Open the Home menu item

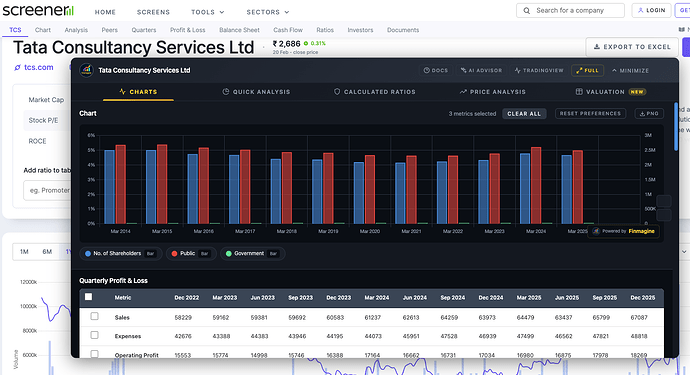[x=105, y=12]
